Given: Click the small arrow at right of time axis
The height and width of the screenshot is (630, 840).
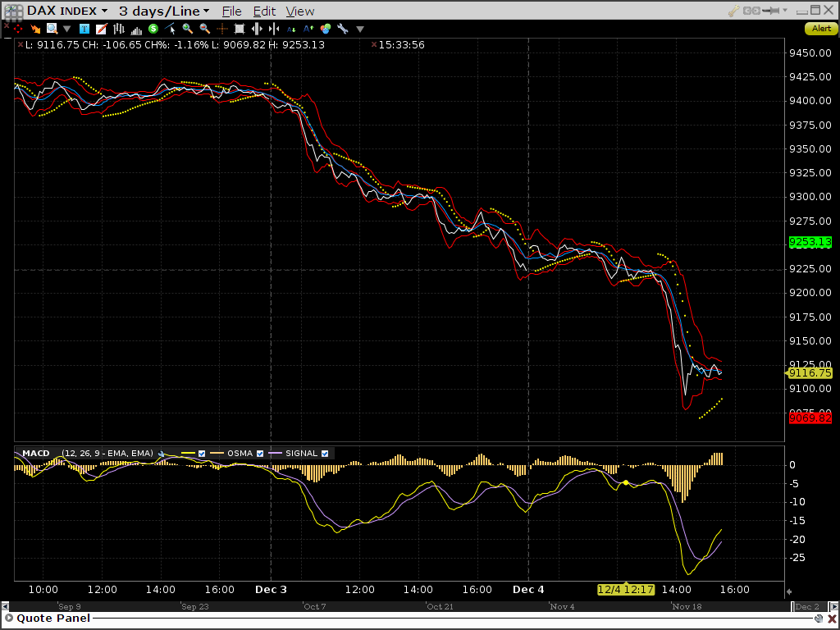Looking at the screenshot, I should tap(788, 592).
